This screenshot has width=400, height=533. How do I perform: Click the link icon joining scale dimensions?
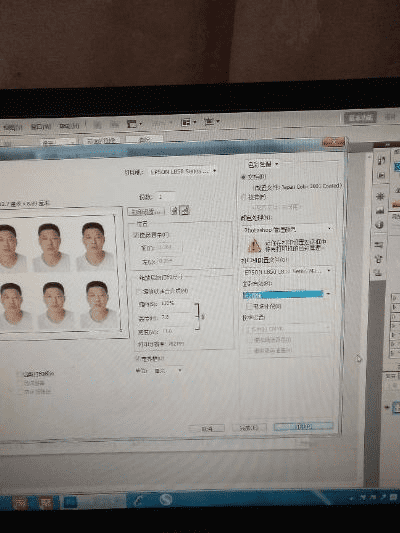203,317
